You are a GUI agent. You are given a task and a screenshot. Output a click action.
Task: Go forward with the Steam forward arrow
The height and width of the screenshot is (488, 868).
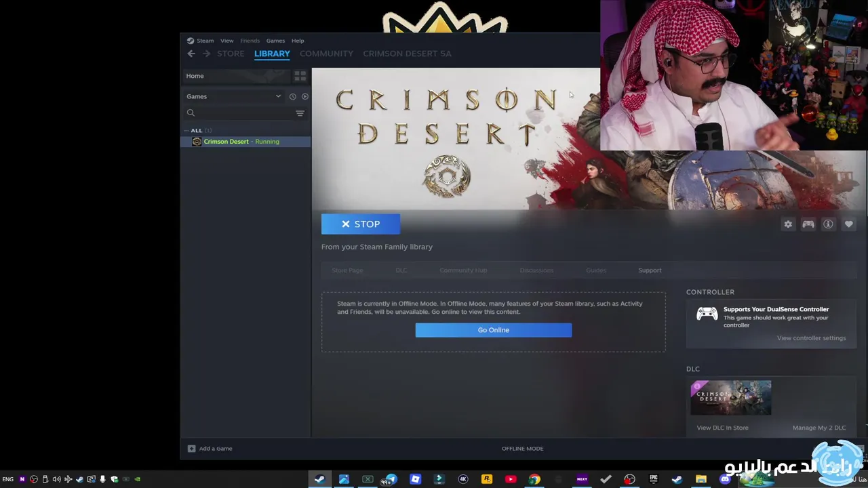click(x=207, y=54)
